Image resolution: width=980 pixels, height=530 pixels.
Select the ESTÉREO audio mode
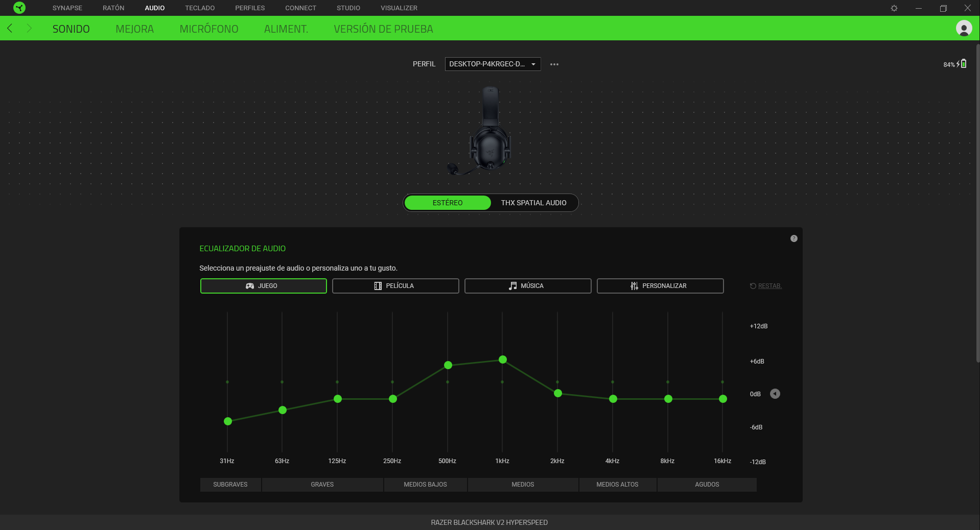tap(447, 203)
